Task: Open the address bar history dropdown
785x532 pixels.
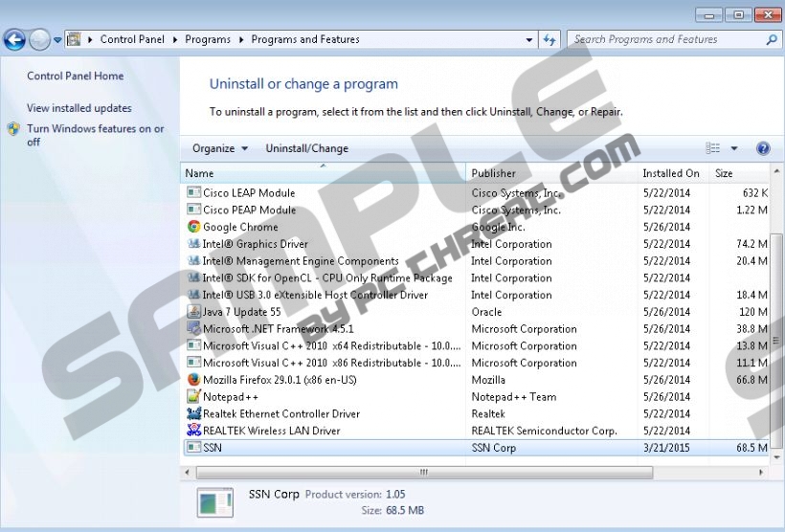Action: coord(529,40)
